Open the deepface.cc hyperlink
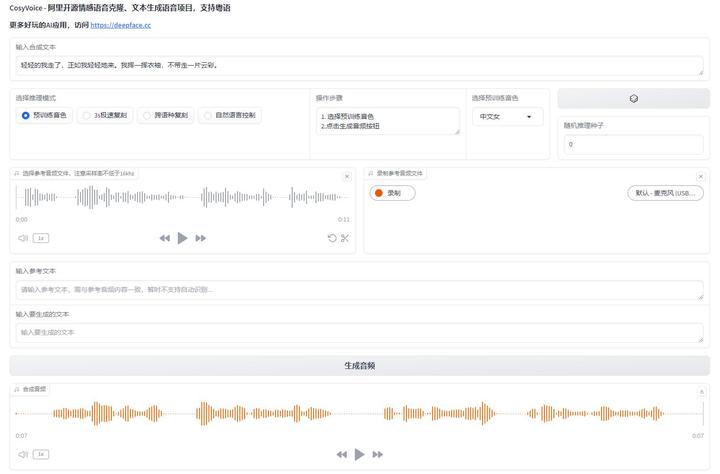This screenshot has height=474, width=720. tap(120, 25)
